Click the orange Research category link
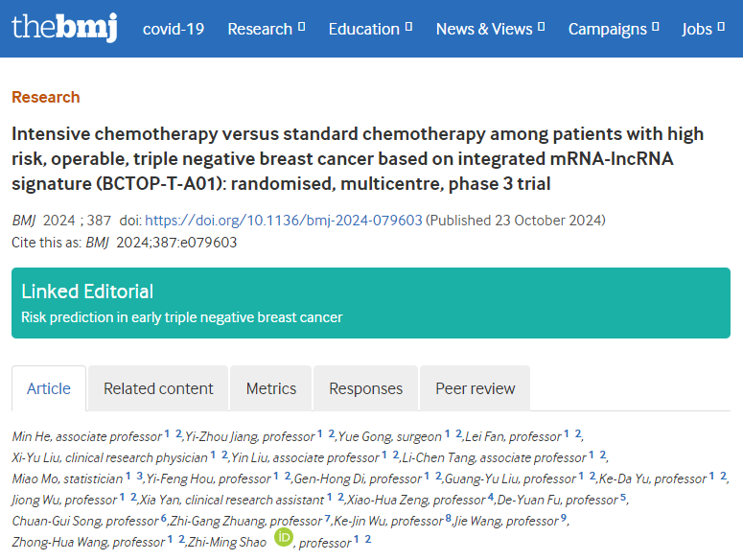743x560 pixels. click(x=46, y=97)
